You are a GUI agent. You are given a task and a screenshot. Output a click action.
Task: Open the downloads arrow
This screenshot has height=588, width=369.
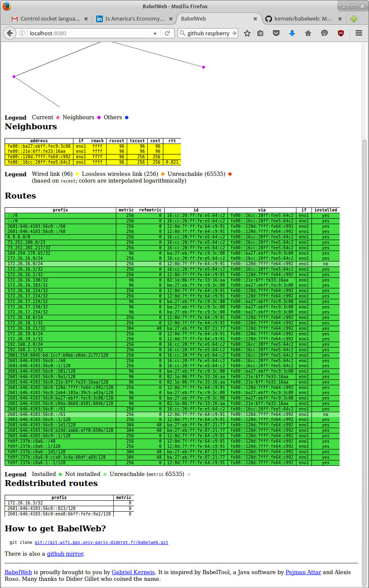(x=292, y=33)
